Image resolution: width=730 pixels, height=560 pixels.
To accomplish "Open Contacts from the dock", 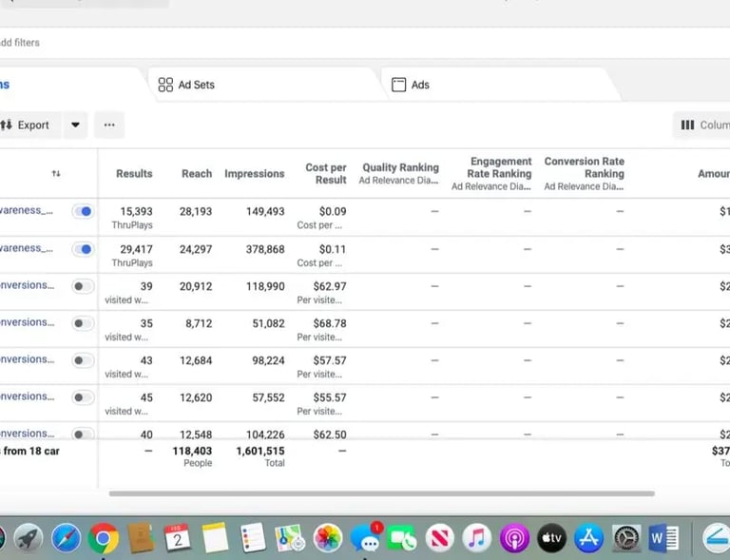I will click(141, 538).
